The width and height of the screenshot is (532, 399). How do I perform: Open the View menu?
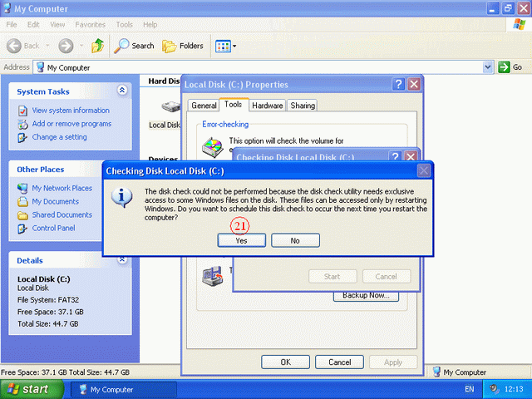pyautogui.click(x=57, y=24)
